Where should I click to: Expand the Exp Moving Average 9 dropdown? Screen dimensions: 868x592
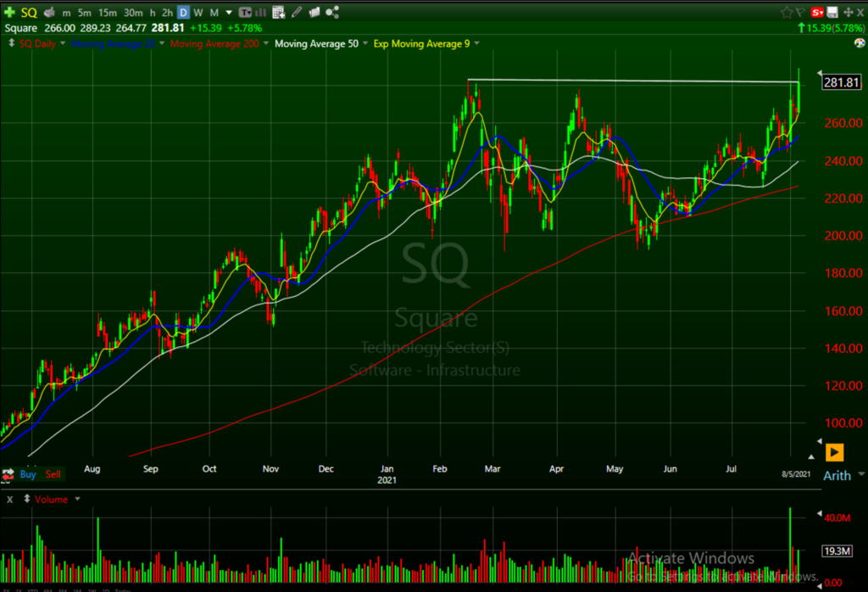point(476,43)
